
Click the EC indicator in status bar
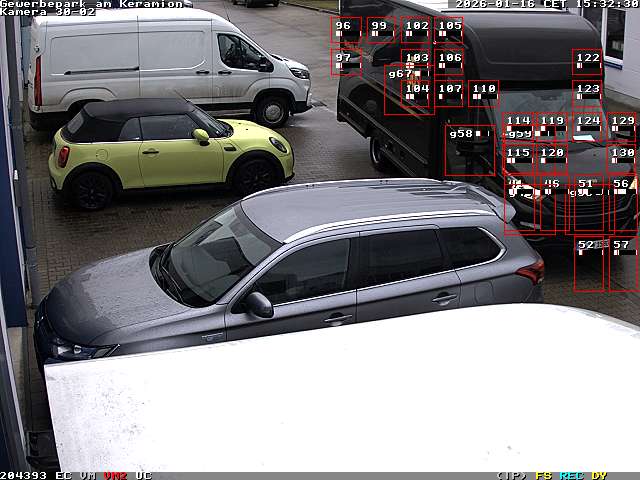pos(63,475)
